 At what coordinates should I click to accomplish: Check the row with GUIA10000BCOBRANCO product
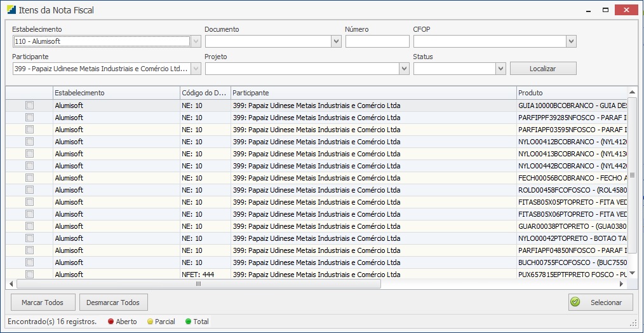pyautogui.click(x=29, y=105)
